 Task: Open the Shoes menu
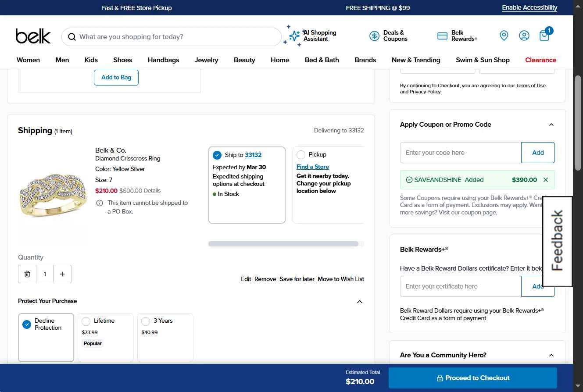(123, 60)
